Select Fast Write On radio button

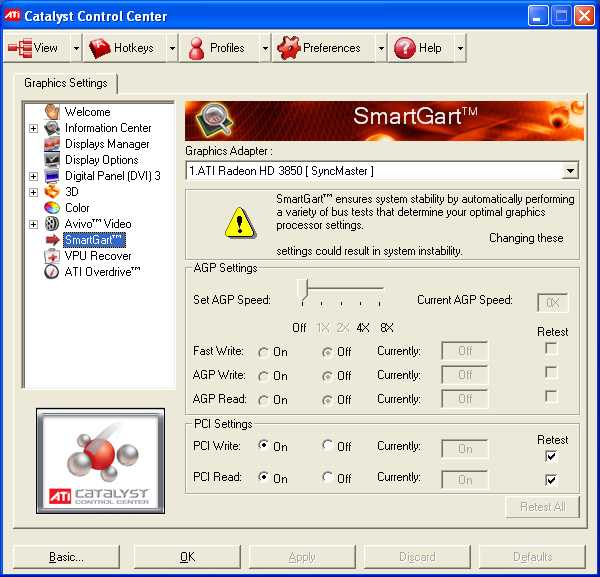tap(264, 352)
